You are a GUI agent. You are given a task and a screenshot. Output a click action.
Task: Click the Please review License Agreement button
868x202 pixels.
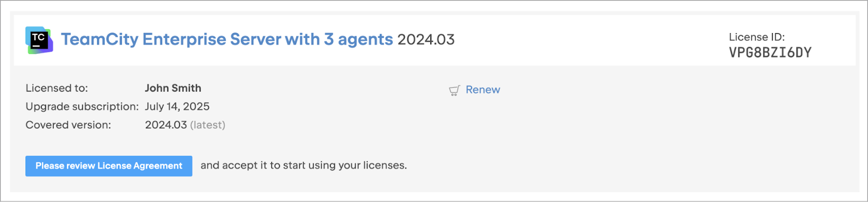tap(109, 166)
